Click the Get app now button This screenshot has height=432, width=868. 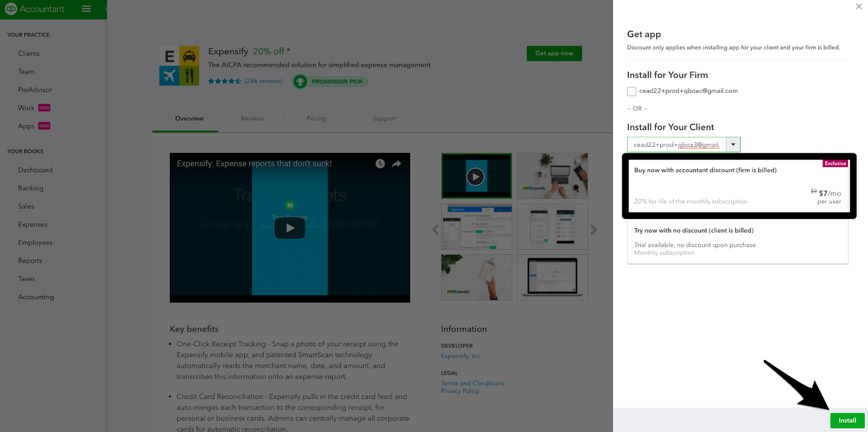[x=554, y=53]
